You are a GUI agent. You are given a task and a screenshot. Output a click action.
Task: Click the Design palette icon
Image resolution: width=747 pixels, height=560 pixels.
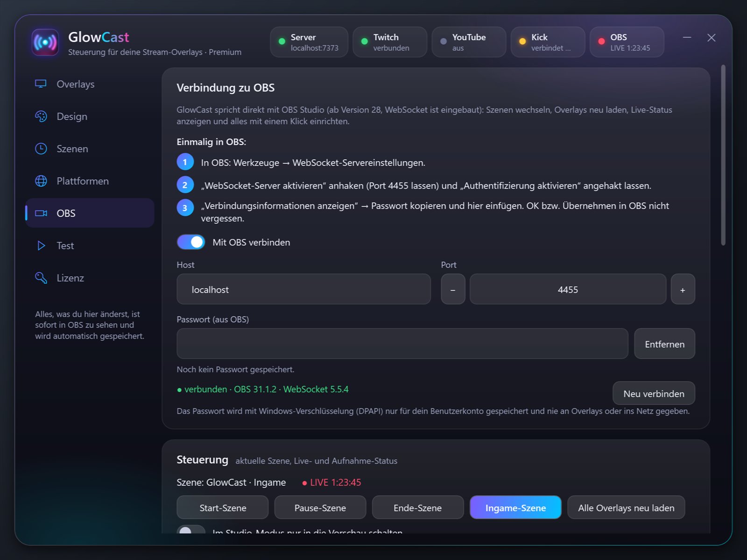click(41, 116)
